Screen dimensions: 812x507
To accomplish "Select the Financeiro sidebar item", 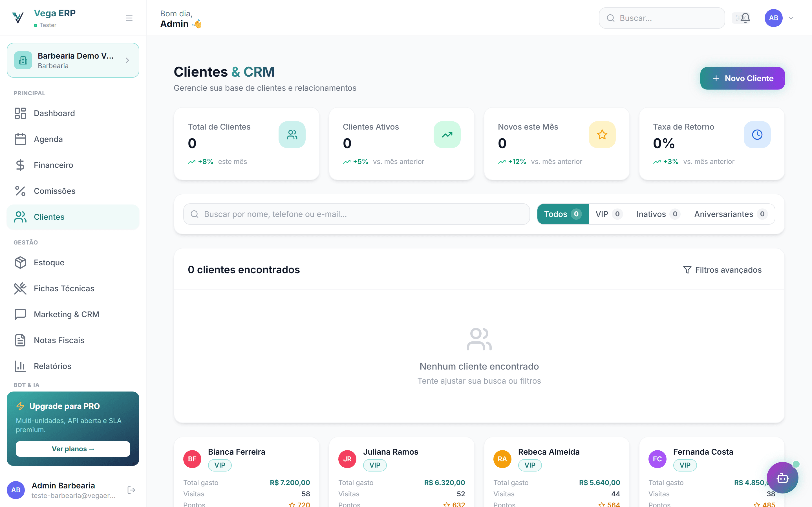I will [53, 165].
